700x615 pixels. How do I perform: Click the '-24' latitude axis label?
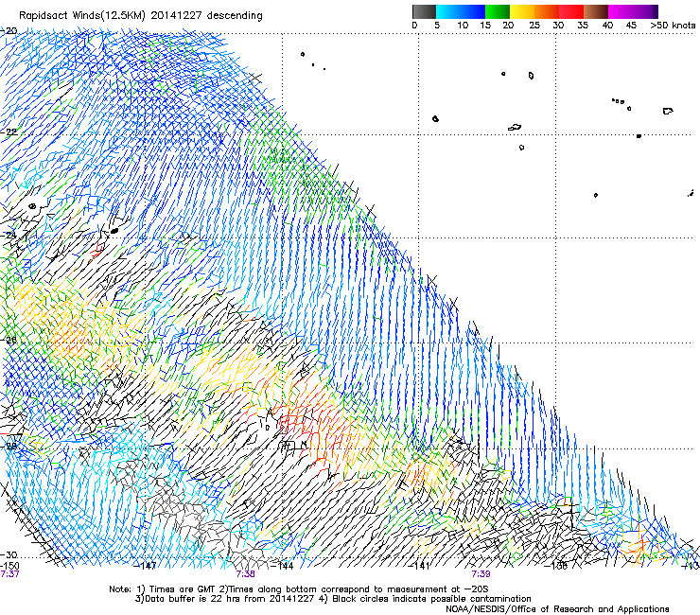(x=9, y=235)
